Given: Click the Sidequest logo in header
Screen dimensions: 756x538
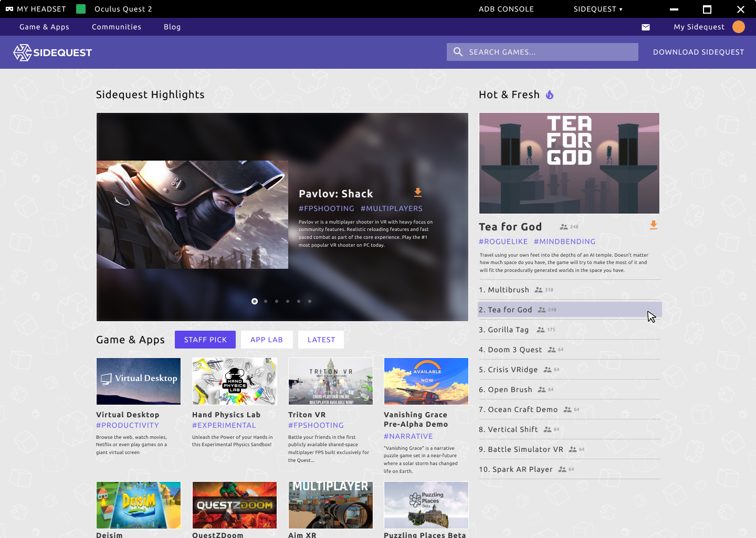Looking at the screenshot, I should [52, 52].
